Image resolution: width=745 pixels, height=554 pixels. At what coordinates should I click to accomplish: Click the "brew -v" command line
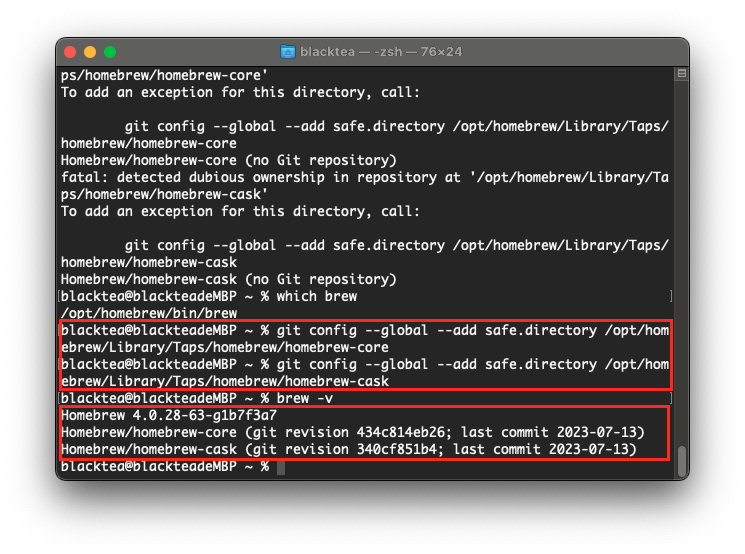(x=197, y=398)
